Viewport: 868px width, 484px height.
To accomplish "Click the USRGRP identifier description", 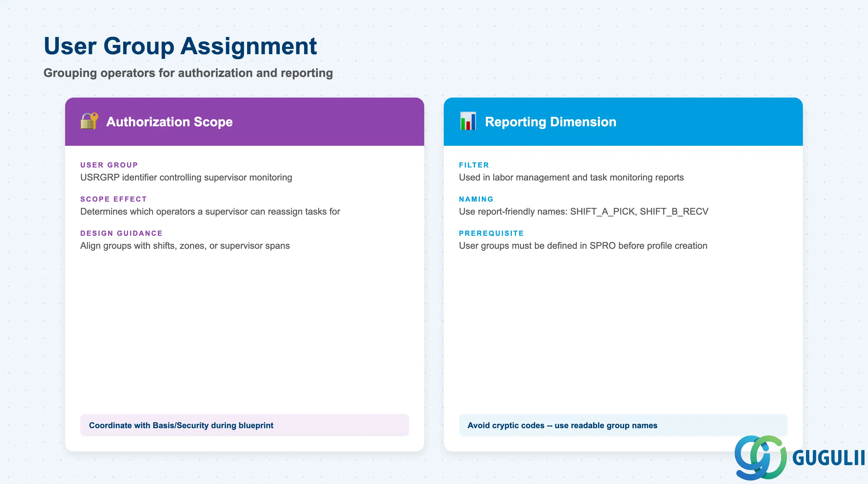I will tap(186, 178).
